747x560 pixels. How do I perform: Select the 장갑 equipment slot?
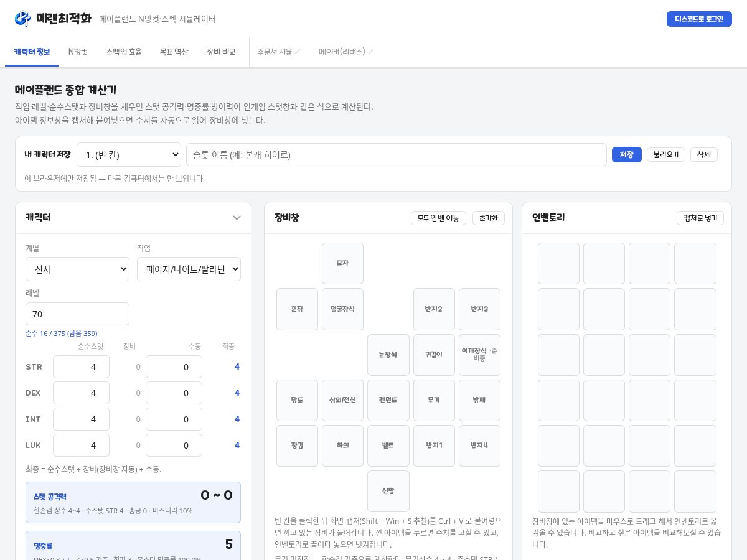(x=297, y=446)
